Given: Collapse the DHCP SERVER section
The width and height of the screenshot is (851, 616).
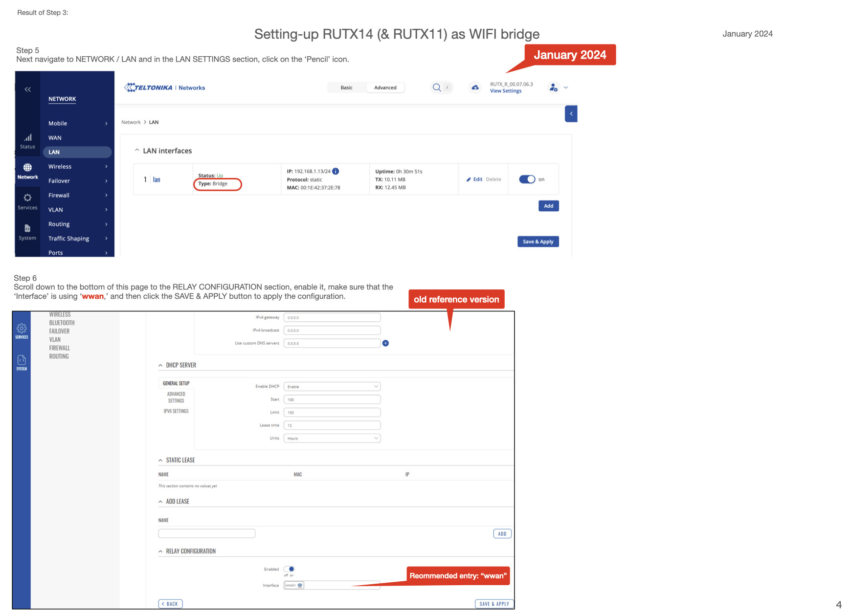Looking at the screenshot, I should tap(160, 365).
